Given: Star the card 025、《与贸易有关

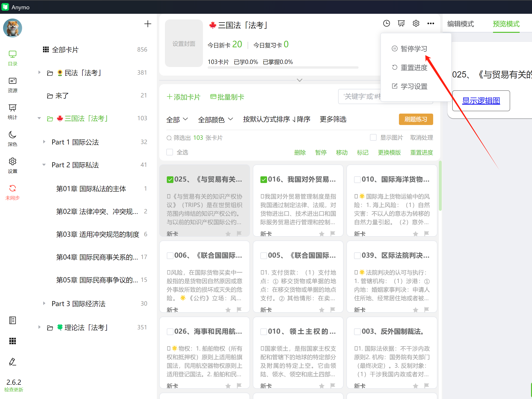Looking at the screenshot, I should pos(228,233).
